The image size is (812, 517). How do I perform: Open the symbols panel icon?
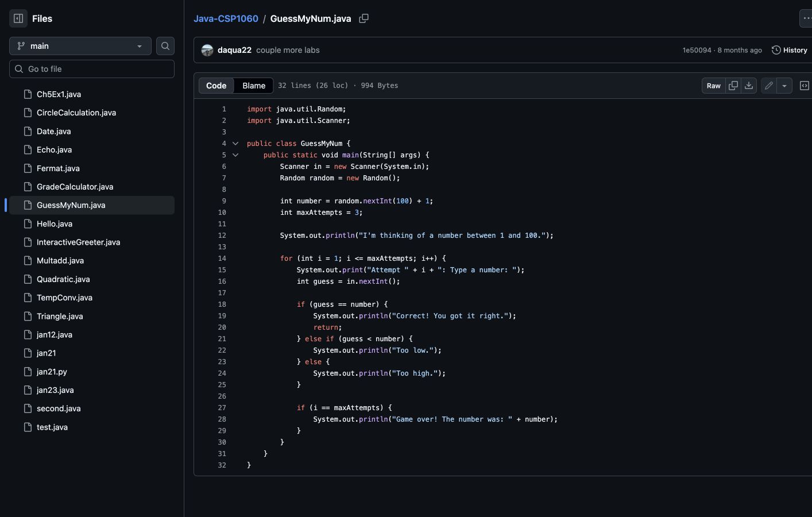point(805,86)
